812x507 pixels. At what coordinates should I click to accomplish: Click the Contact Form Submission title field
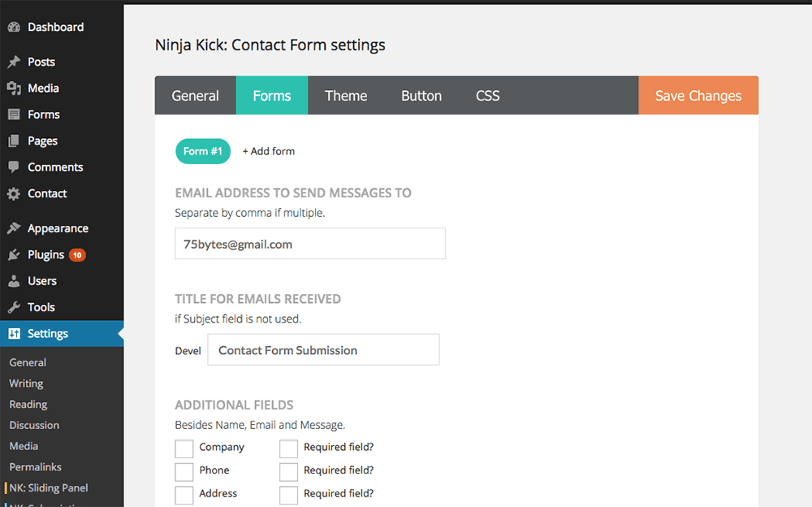click(323, 350)
